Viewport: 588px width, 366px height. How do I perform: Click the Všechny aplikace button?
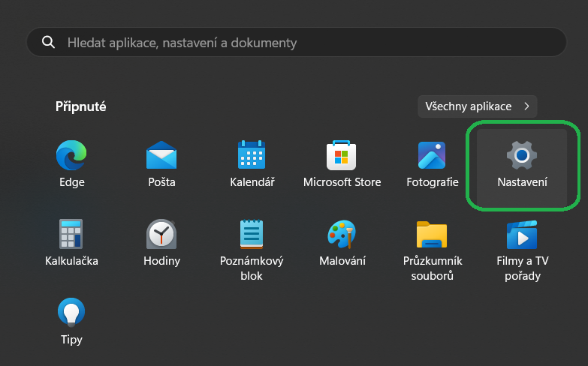pos(478,106)
